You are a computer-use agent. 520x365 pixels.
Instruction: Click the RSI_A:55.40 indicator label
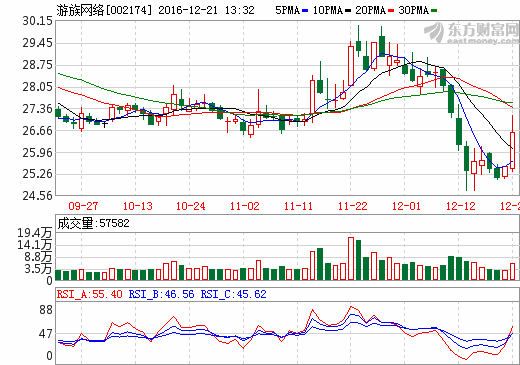click(89, 294)
